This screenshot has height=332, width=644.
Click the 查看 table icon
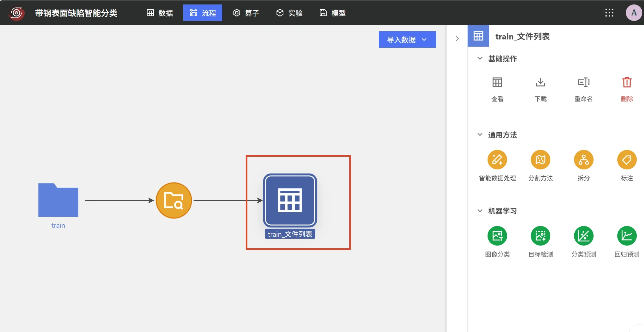pos(497,82)
